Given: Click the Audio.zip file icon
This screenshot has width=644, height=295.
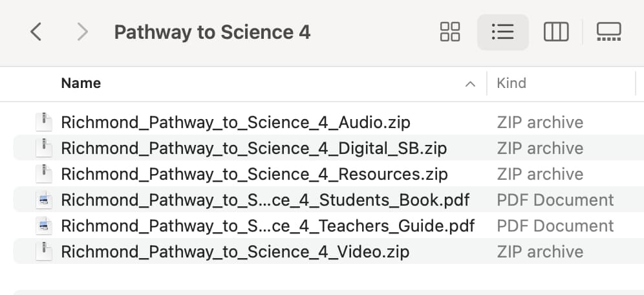Looking at the screenshot, I should click(x=43, y=122).
